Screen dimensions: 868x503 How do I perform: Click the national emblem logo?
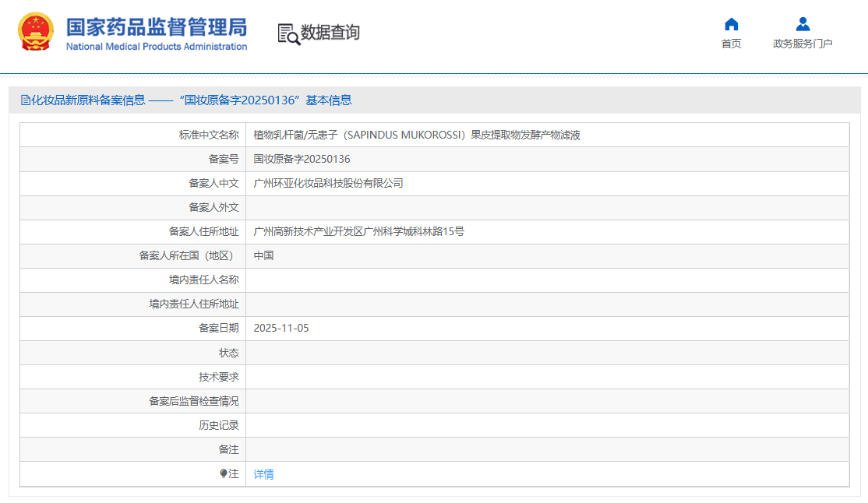tap(36, 33)
